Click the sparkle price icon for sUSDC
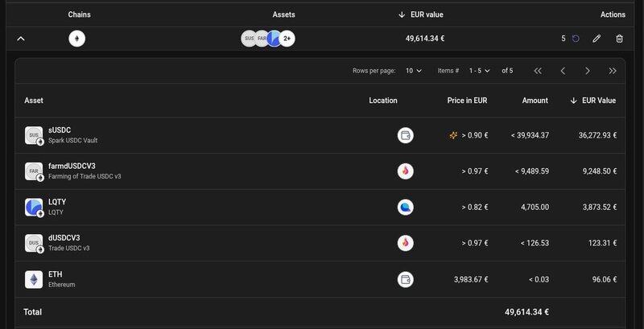 (453, 135)
